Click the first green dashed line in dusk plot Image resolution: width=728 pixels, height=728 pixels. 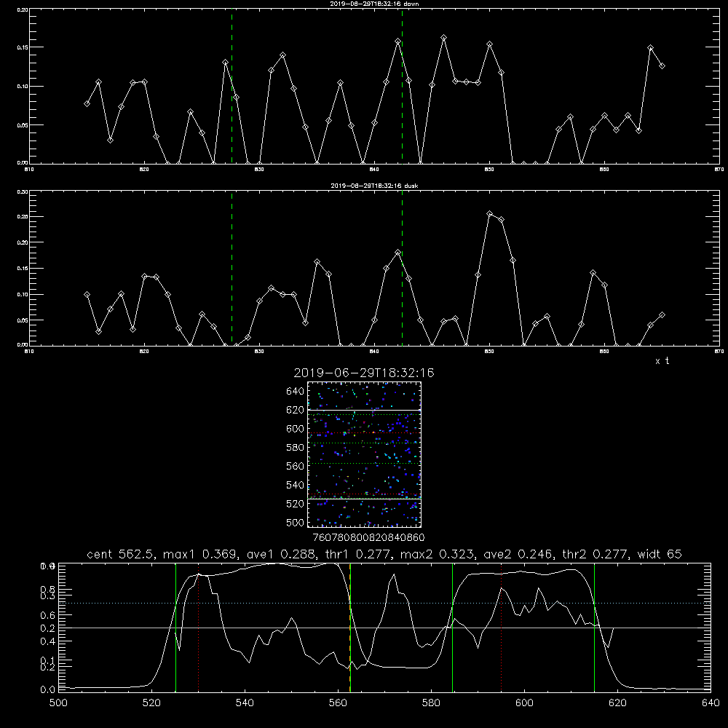232,269
